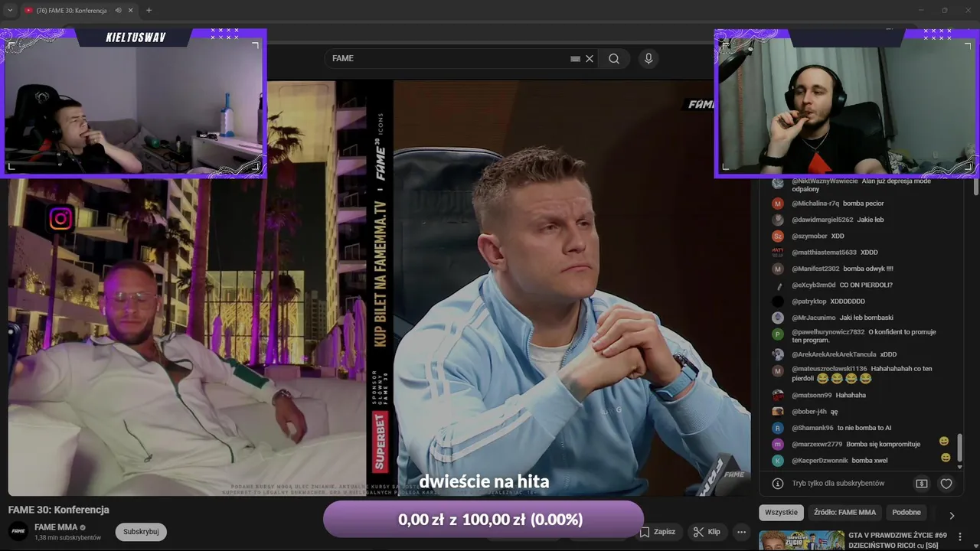Click the Klip scissors button
980x551 pixels.
(x=707, y=532)
